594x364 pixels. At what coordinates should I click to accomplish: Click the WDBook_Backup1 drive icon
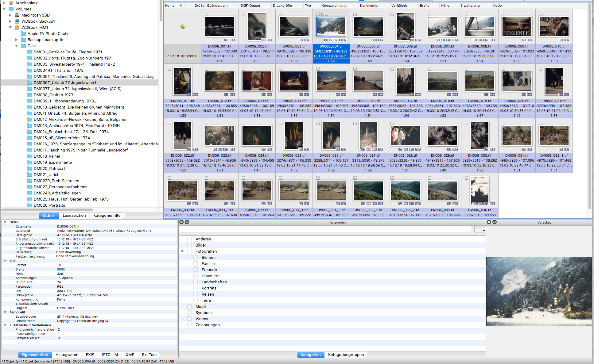(17, 21)
